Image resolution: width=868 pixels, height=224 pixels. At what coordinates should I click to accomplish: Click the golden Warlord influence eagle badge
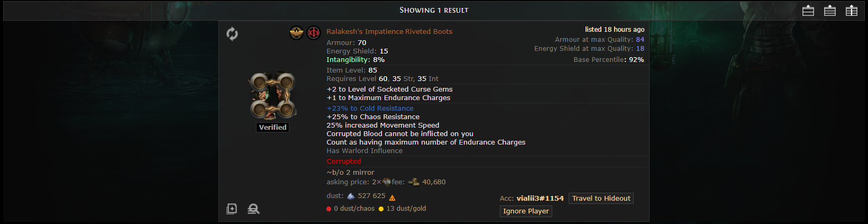click(296, 33)
